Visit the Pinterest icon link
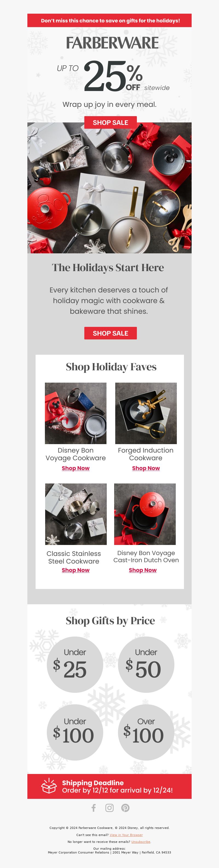Image resolution: width=219 pixels, height=868 pixels. pos(125,808)
